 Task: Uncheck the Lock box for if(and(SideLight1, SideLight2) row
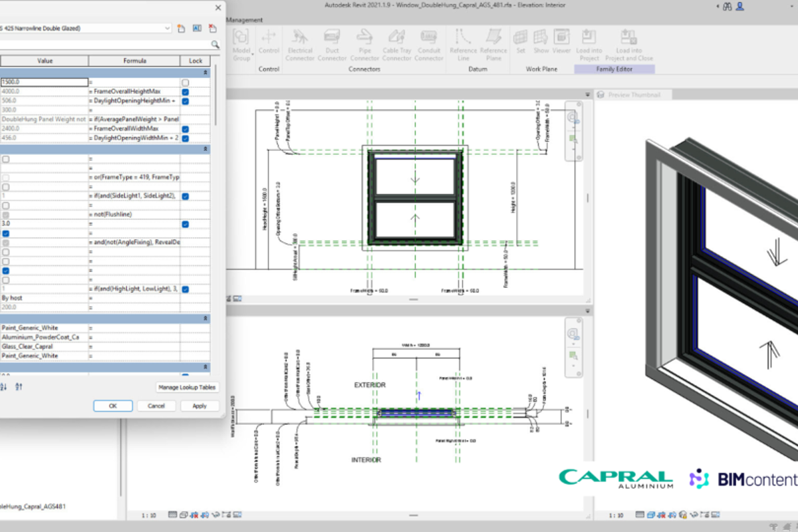(x=186, y=197)
